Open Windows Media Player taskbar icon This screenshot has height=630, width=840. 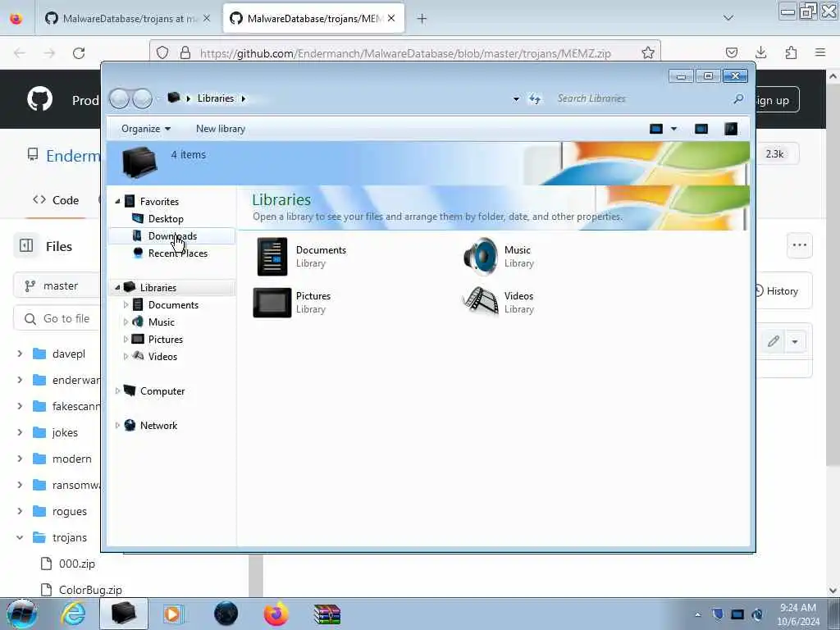[173, 614]
